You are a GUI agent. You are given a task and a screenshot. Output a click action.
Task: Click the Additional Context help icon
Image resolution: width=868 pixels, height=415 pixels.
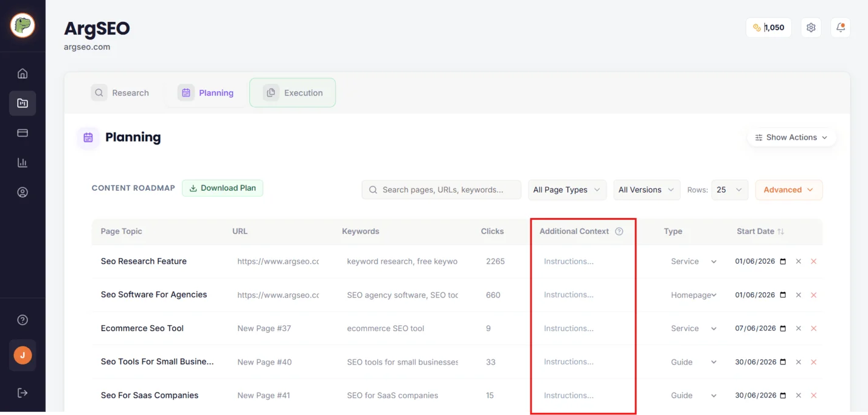coord(619,232)
